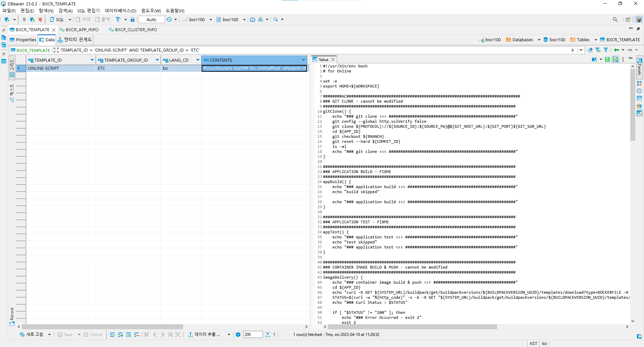
Task: Open the SQL 편집기 menu
Action: 89,11
